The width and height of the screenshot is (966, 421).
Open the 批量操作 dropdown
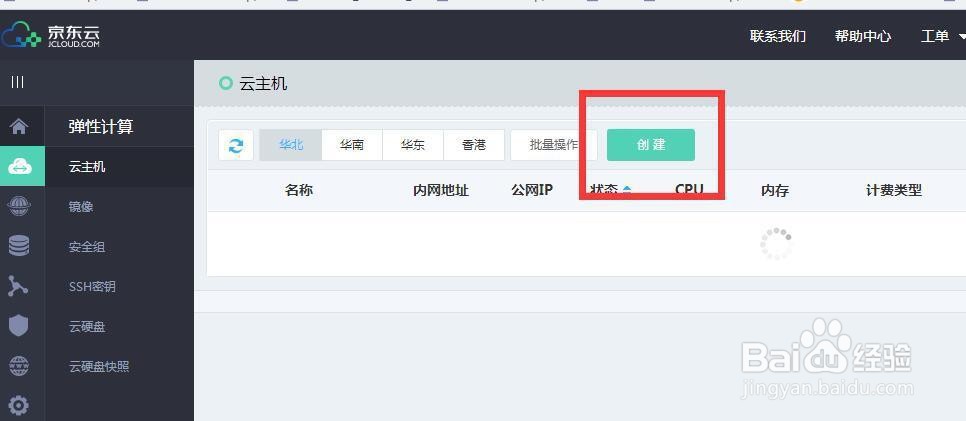[x=554, y=145]
